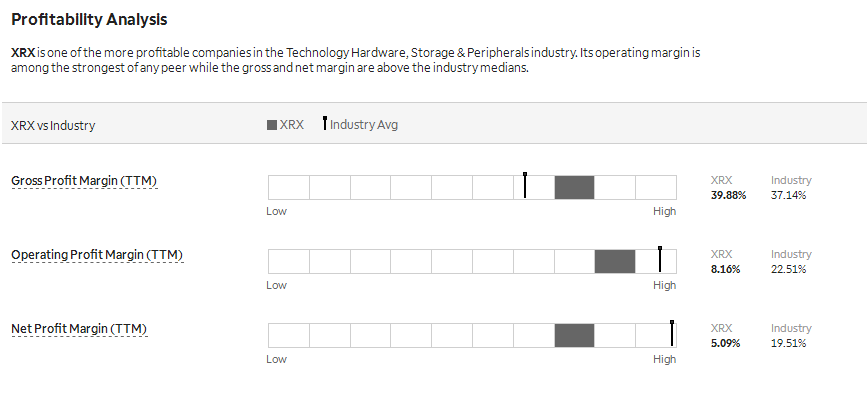Click the bold XRX ticker in description

[23, 53]
